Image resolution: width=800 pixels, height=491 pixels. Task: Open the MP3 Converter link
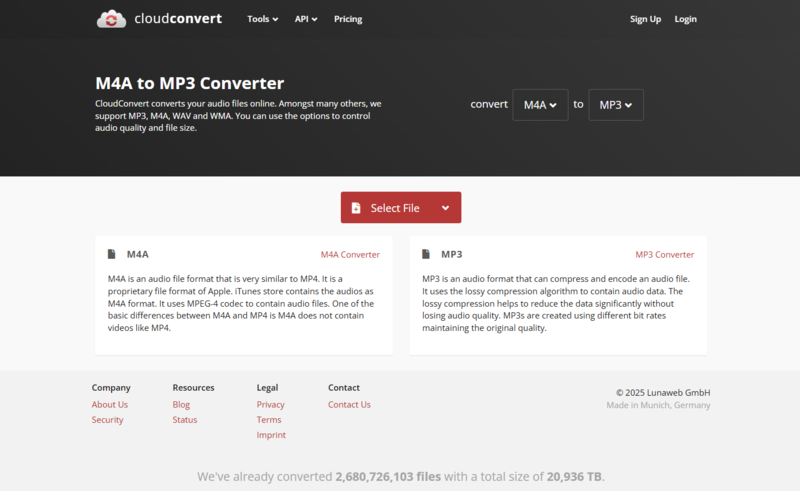664,255
